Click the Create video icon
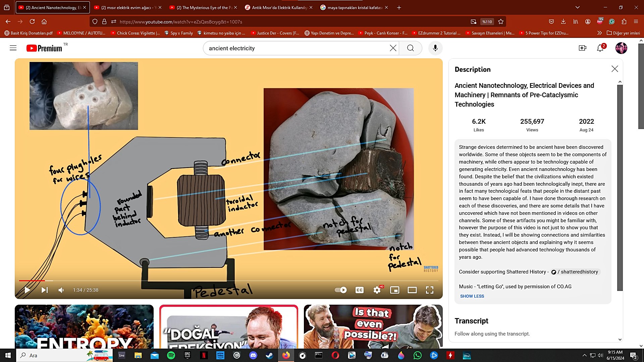This screenshot has width=644, height=362. 583,48
